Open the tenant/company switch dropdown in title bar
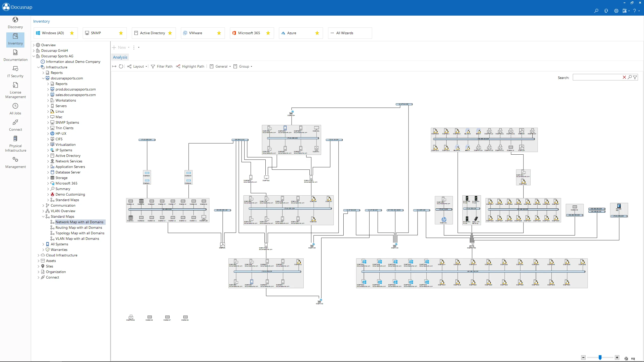The image size is (644, 362). 626,11
